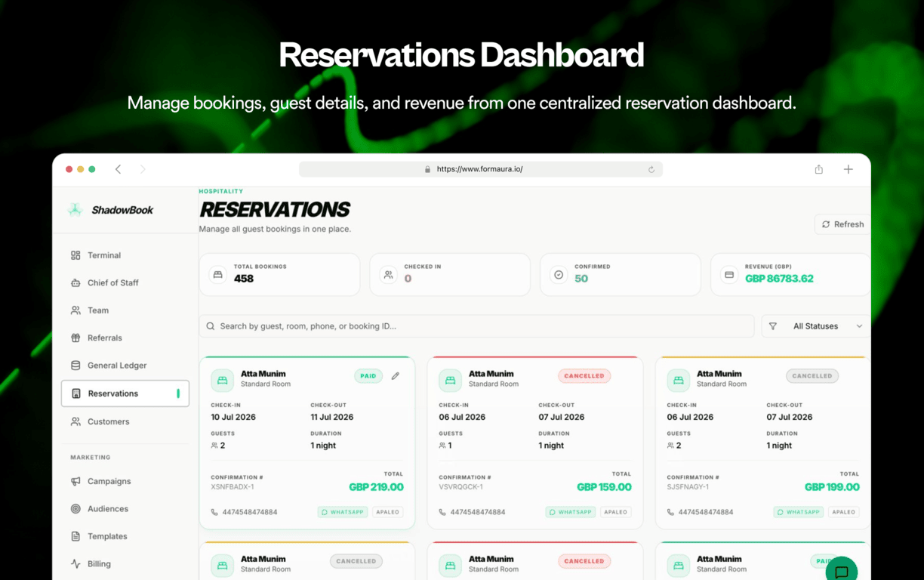
Task: Click the browser forward arrow
Action: click(142, 169)
